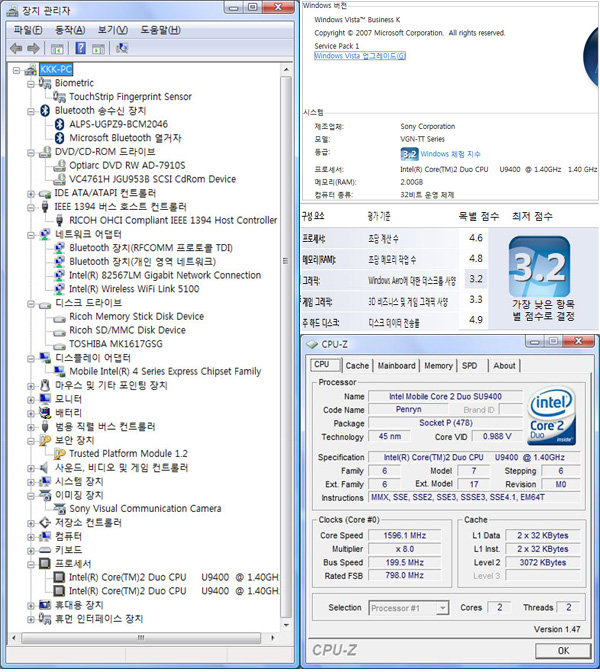This screenshot has width=600, height=672.
Task: Click display icon of Mobile Intel(R) 4 Series Express Chipset
Action: click(x=60, y=371)
